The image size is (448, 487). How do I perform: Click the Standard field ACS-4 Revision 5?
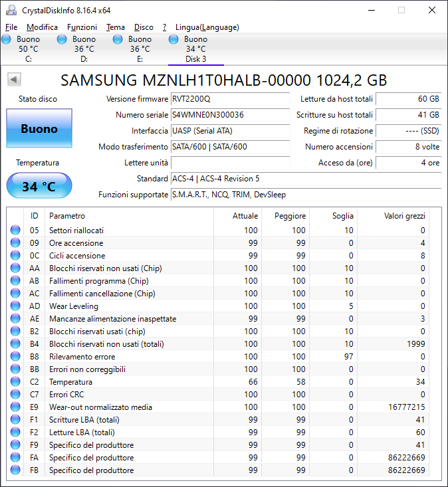(x=306, y=179)
